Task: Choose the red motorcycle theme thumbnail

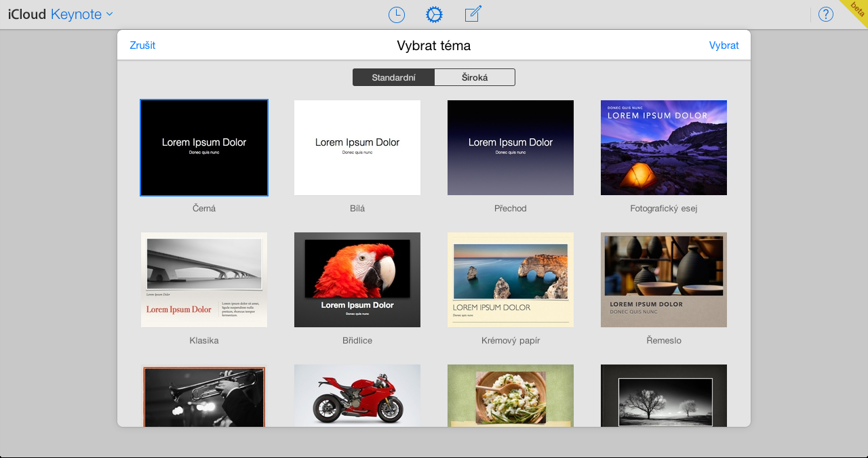Action: (357, 396)
